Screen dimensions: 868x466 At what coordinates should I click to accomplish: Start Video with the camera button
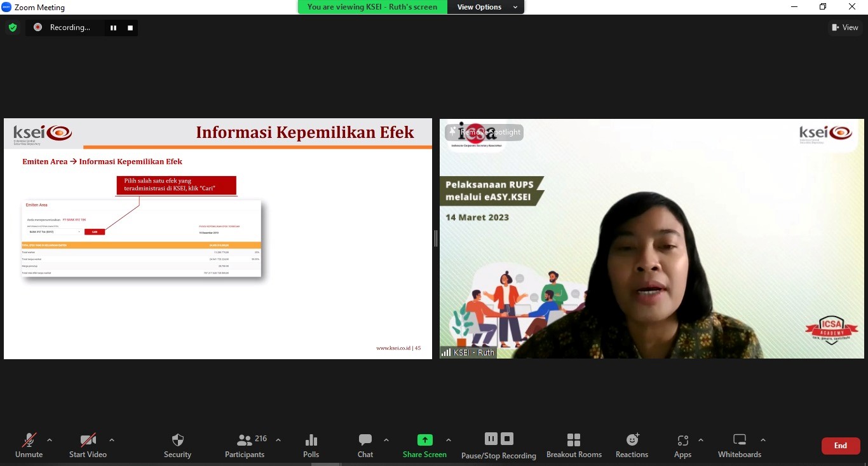(88, 445)
